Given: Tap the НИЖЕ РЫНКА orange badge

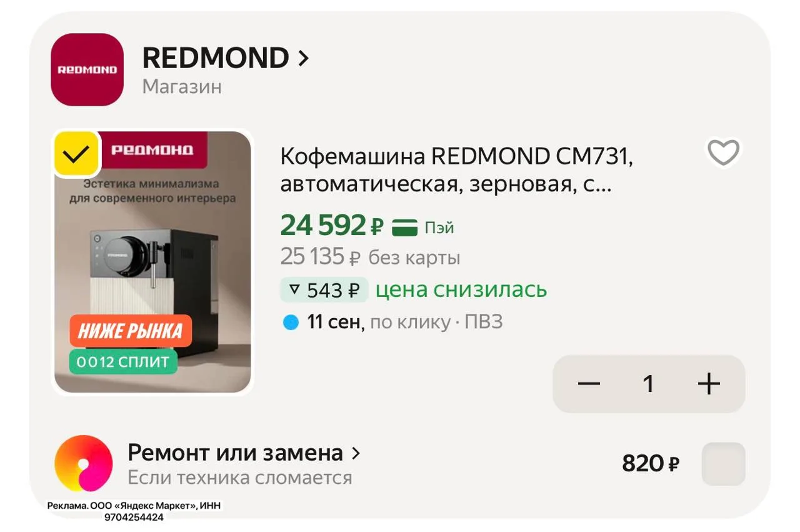Looking at the screenshot, I should tap(130, 331).
